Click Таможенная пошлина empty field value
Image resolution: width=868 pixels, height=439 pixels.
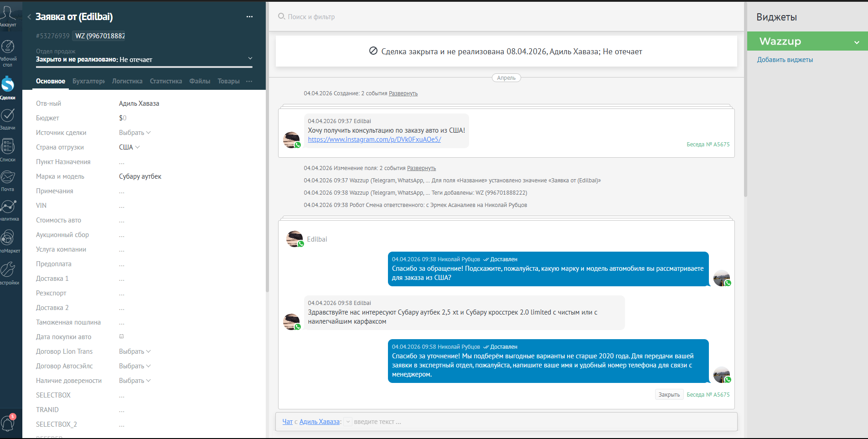point(122,323)
